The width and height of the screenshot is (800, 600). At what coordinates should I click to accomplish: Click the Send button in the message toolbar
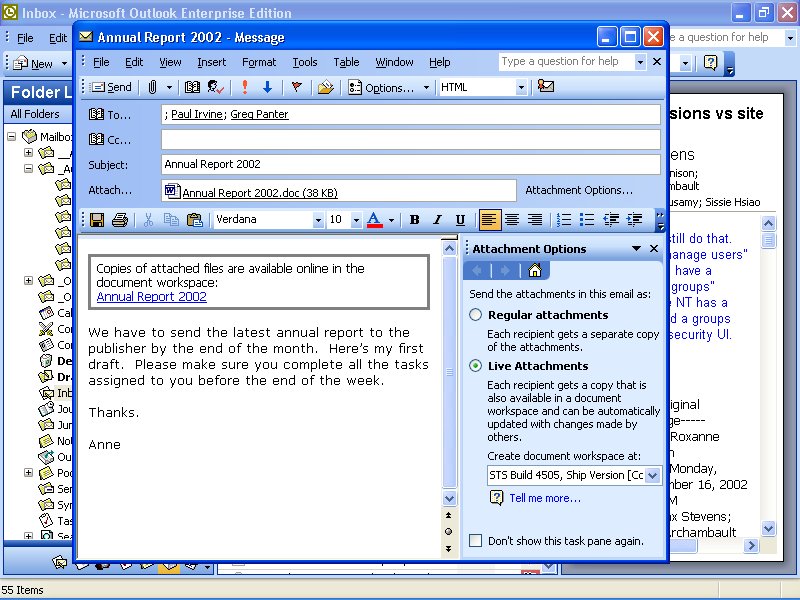coord(111,87)
